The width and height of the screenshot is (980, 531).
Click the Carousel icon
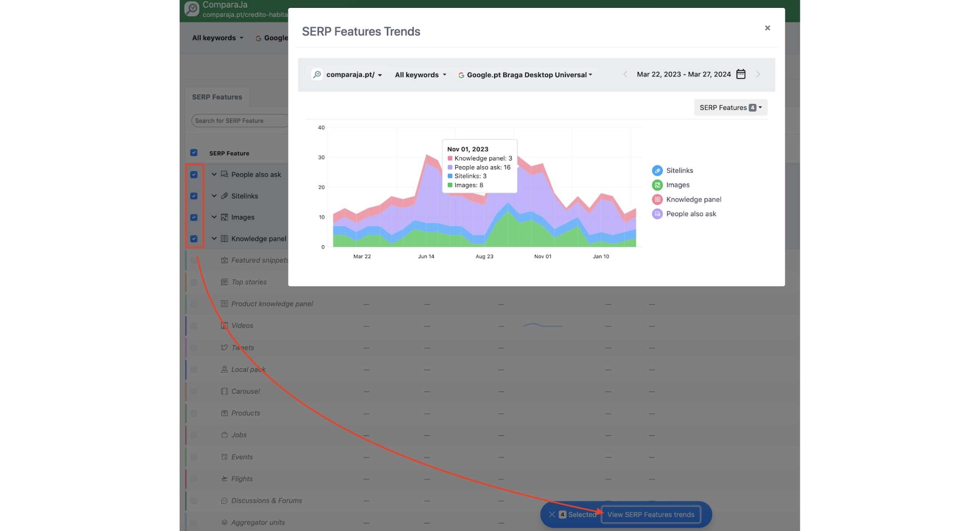click(x=224, y=391)
